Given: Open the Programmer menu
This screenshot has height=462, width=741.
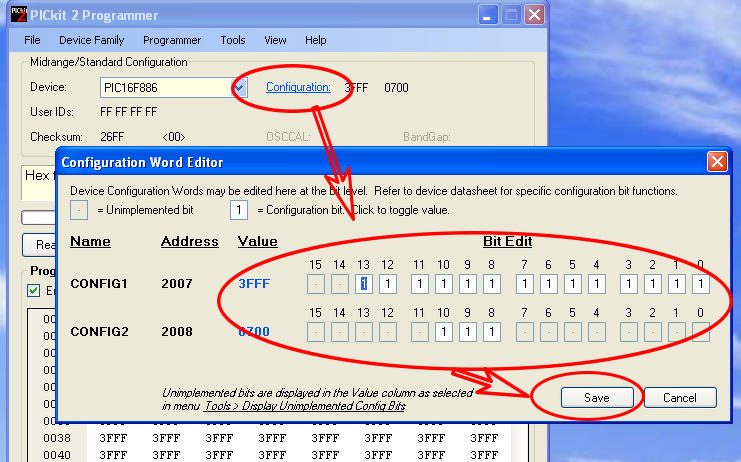Looking at the screenshot, I should pyautogui.click(x=172, y=40).
